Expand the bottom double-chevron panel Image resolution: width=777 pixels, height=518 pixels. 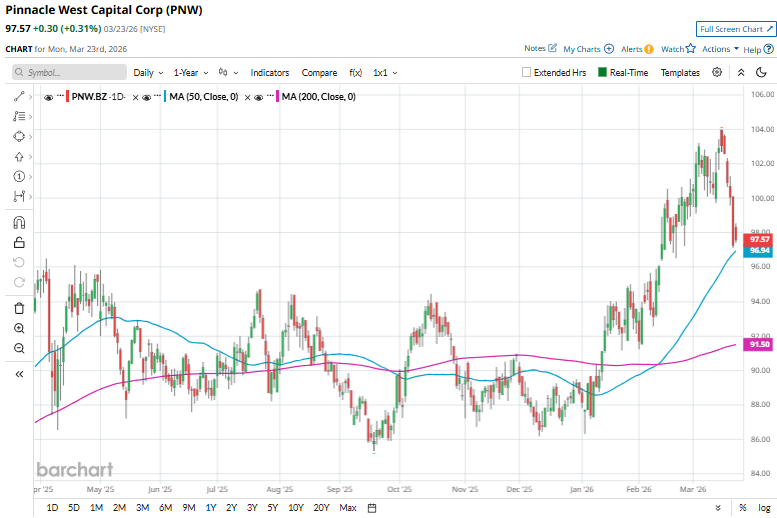(x=718, y=508)
